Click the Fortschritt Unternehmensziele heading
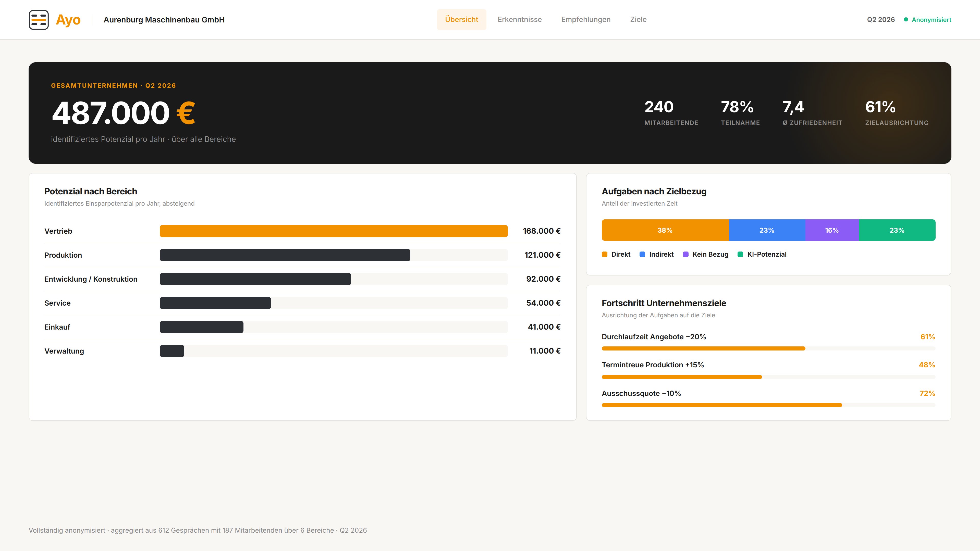The width and height of the screenshot is (980, 551). tap(664, 303)
